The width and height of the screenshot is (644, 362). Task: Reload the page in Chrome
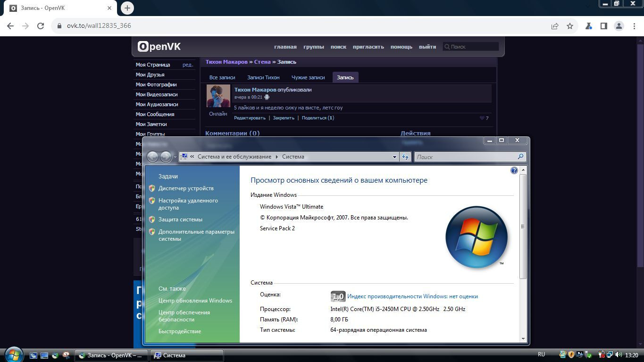(41, 26)
